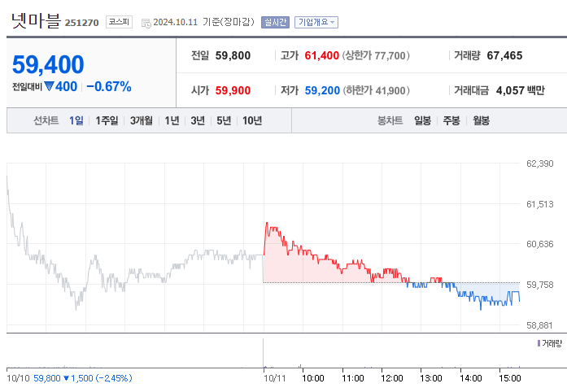Click the trading volume 67,465
The image size is (567, 392).
[x=504, y=55]
